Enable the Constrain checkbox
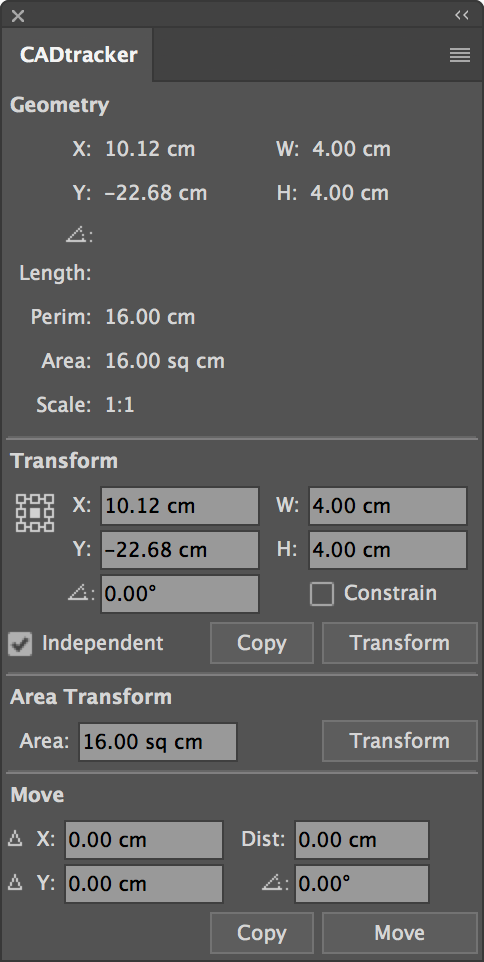 (x=322, y=594)
